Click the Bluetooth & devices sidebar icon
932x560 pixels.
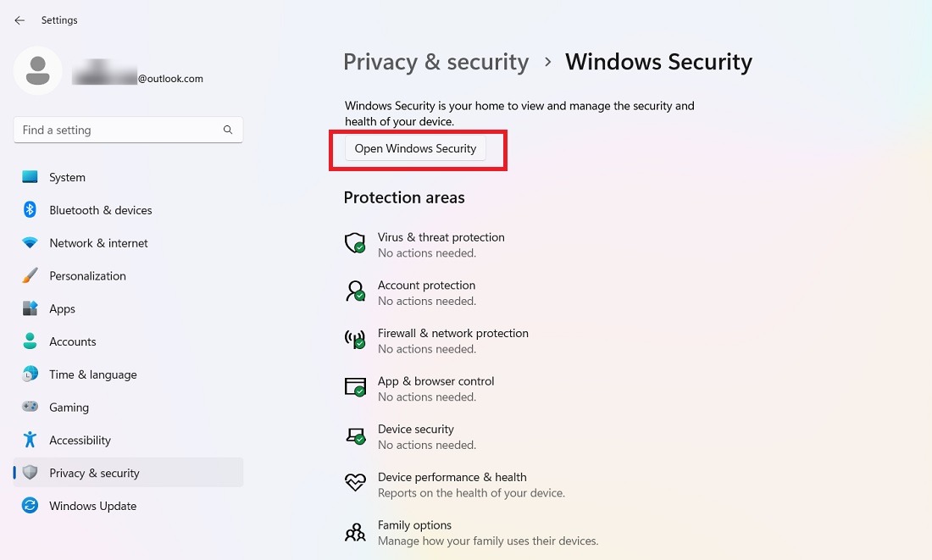pyautogui.click(x=28, y=210)
